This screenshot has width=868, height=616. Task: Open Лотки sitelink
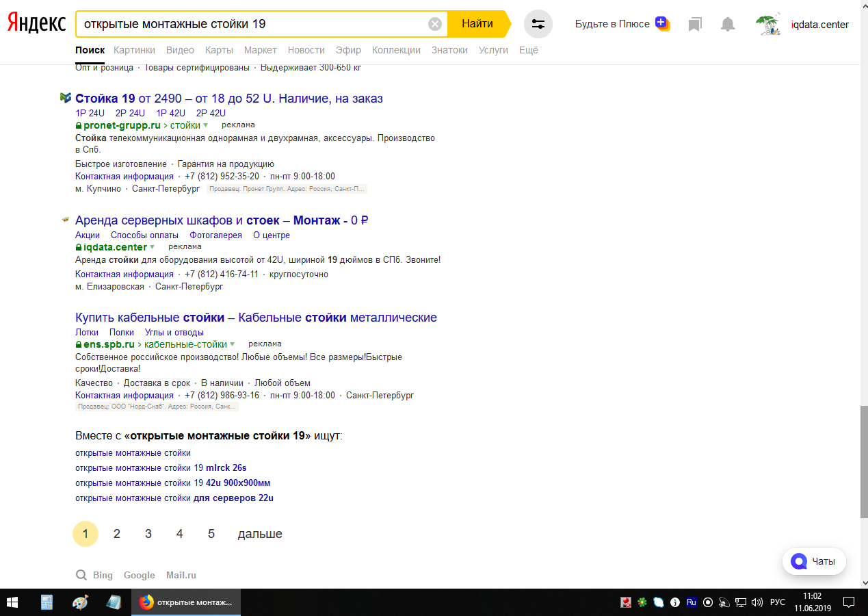tap(87, 332)
